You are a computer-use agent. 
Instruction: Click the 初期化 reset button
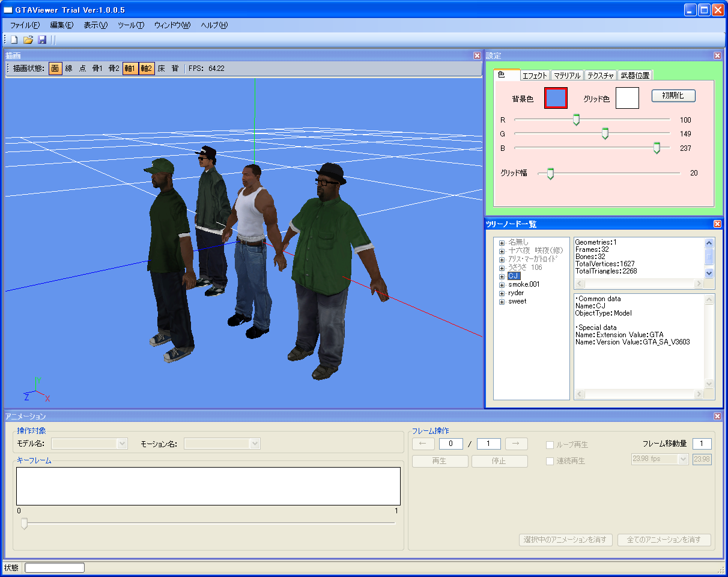coord(673,96)
